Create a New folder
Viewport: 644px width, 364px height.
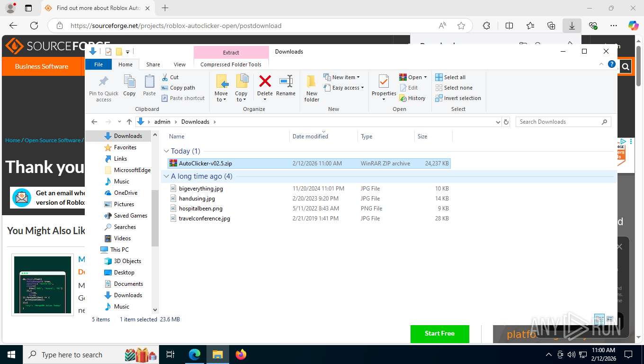pos(312,88)
